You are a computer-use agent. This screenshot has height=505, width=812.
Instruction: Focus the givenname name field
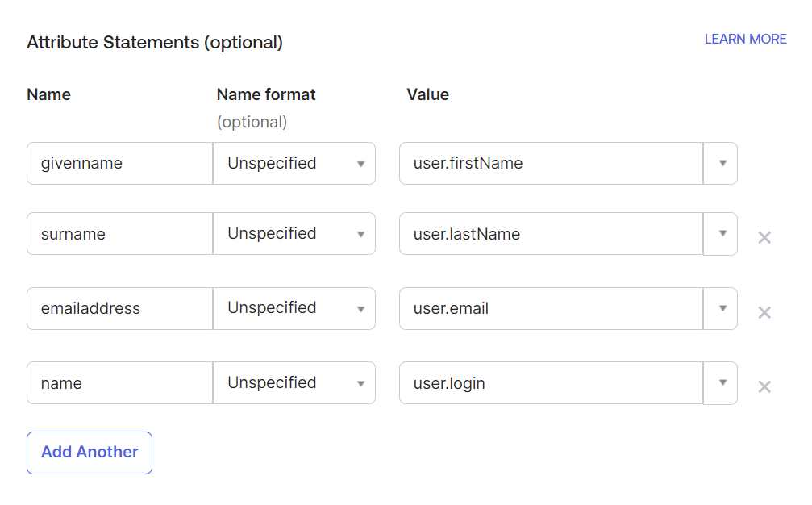119,163
